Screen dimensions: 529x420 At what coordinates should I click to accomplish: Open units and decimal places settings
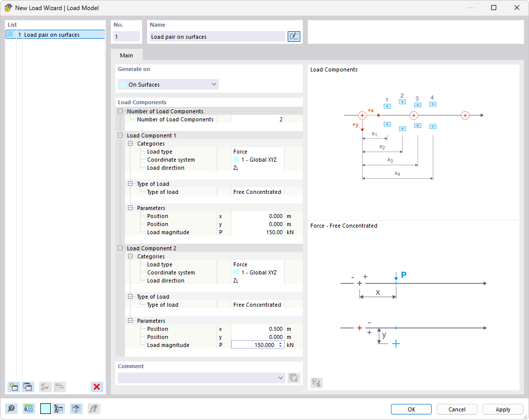pyautogui.click(x=29, y=408)
